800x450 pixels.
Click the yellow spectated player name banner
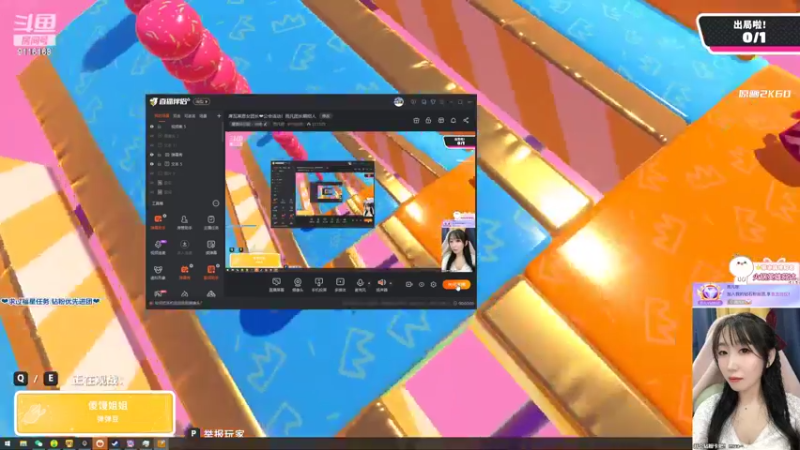click(94, 412)
